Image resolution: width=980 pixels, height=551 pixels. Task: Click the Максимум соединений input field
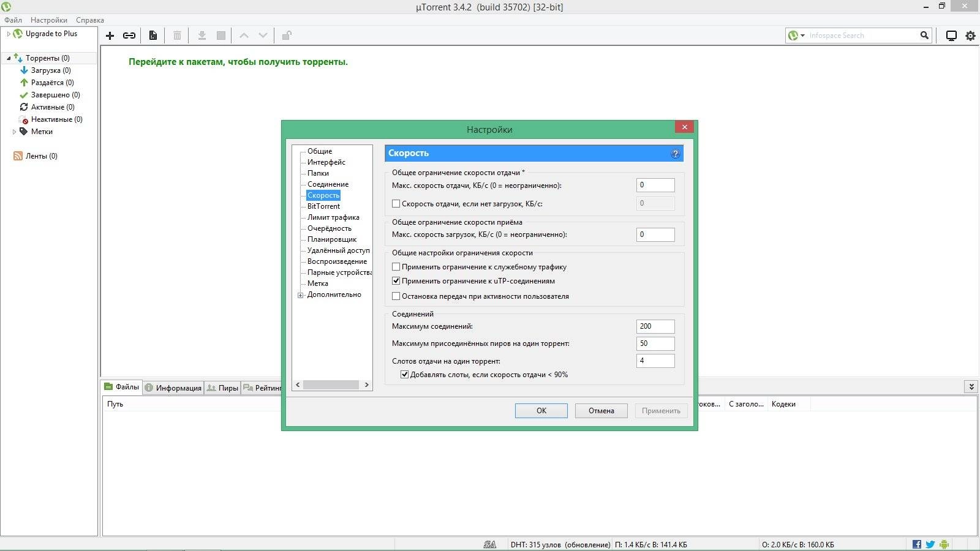click(655, 326)
